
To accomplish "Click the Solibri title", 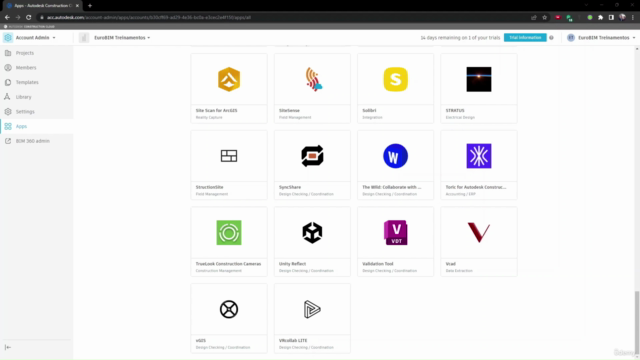I will click(369, 111).
